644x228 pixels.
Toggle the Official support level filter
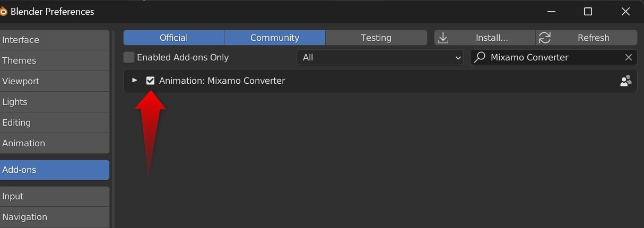pyautogui.click(x=173, y=38)
